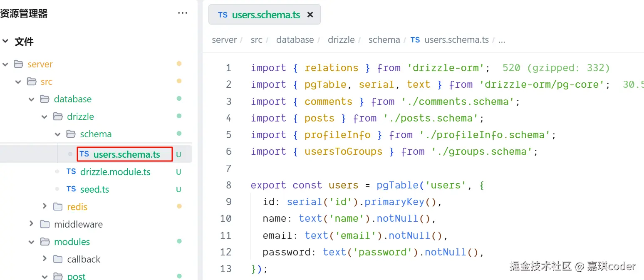This screenshot has height=280, width=644.
Task: Select the database folder label
Action: pos(73,99)
